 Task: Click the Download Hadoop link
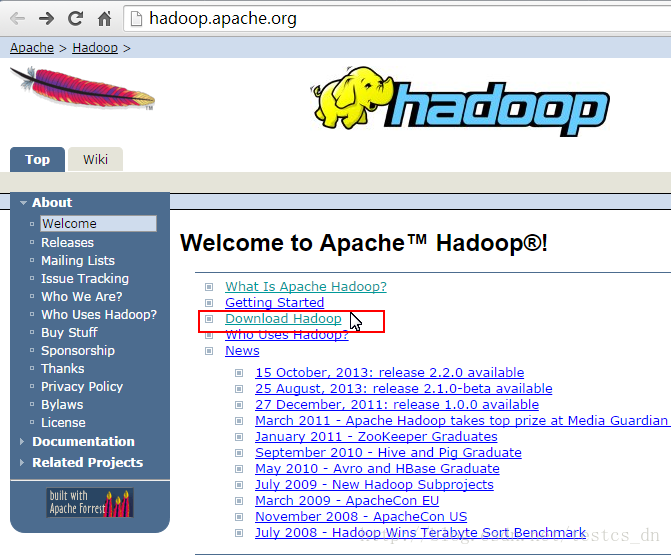click(283, 319)
